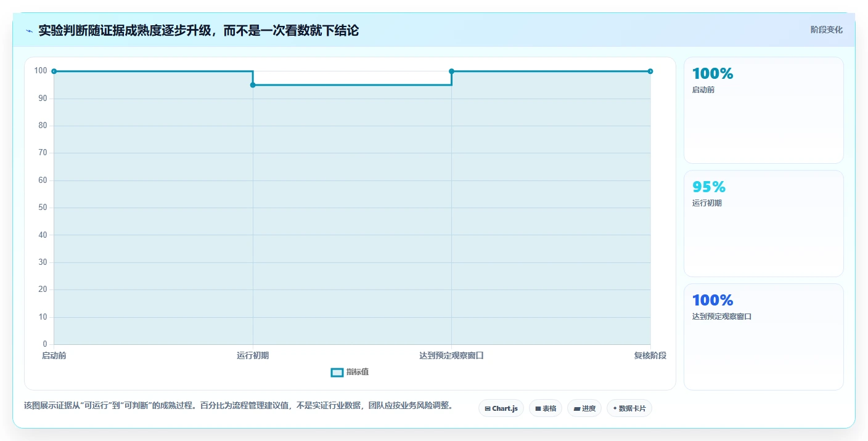Image resolution: width=868 pixels, height=441 pixels.
Task: Select the 数据卡片 tag chip
Action: tap(629, 408)
